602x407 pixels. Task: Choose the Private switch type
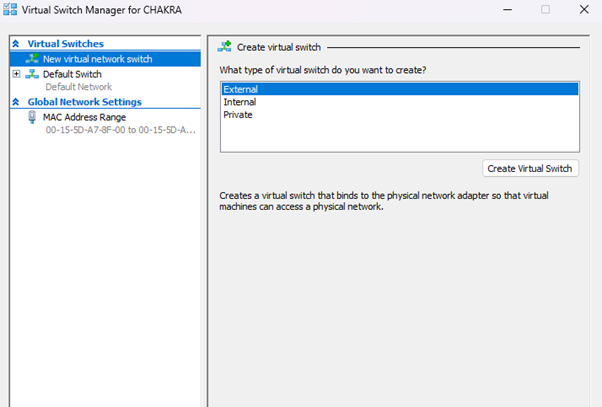(238, 115)
